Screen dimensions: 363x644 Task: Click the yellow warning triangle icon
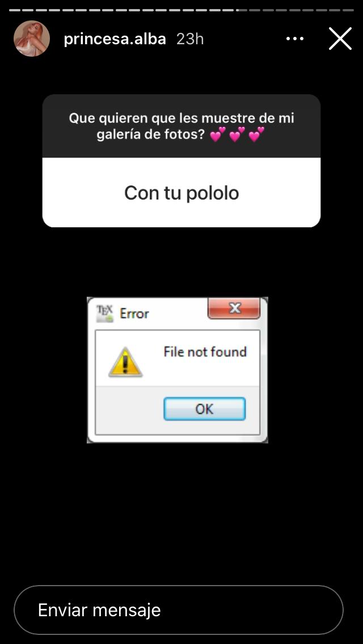point(125,362)
